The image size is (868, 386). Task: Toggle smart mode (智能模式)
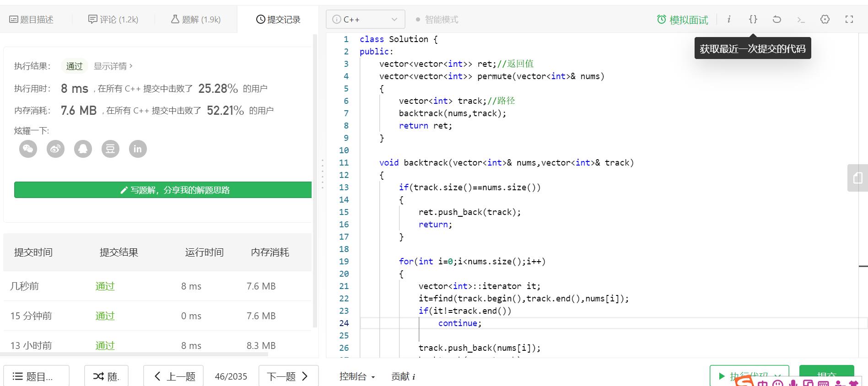(x=437, y=20)
